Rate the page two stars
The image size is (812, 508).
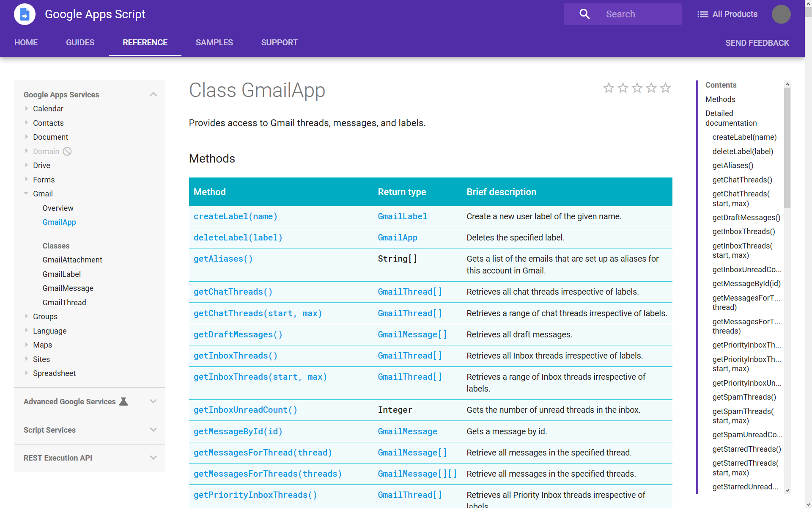tap(623, 88)
